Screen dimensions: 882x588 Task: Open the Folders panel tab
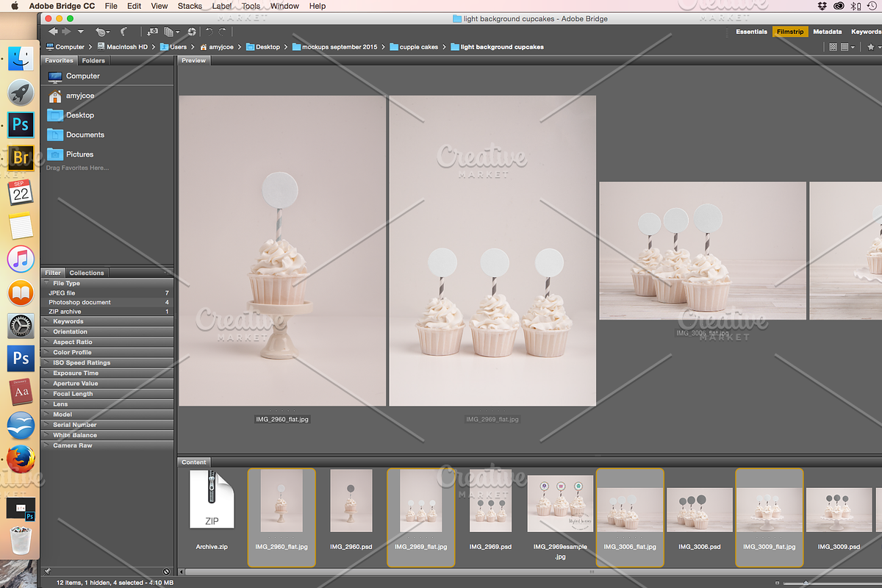tap(93, 60)
